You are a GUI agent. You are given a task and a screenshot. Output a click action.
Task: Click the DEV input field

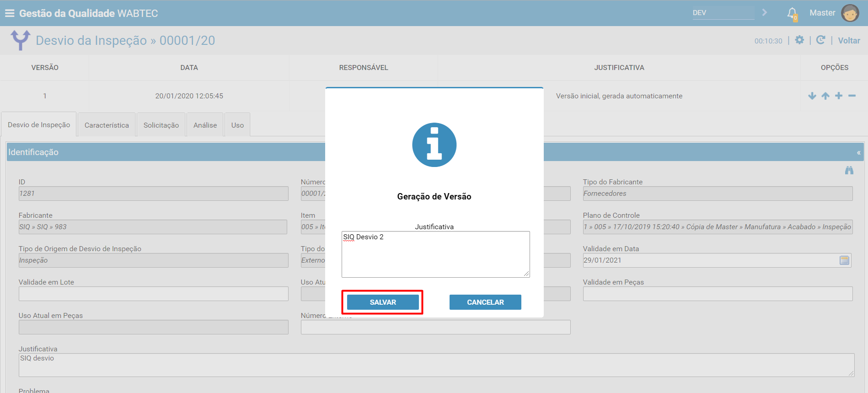(x=723, y=13)
